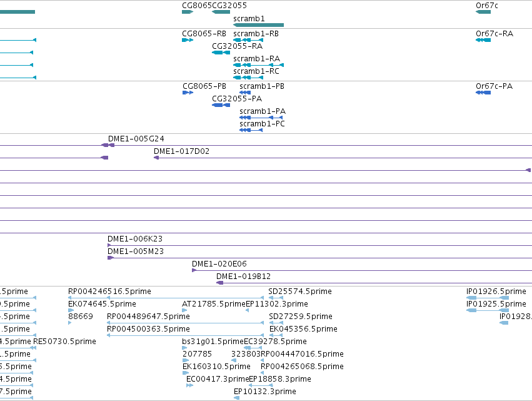Click the 207785 feature label

[x=197, y=354]
